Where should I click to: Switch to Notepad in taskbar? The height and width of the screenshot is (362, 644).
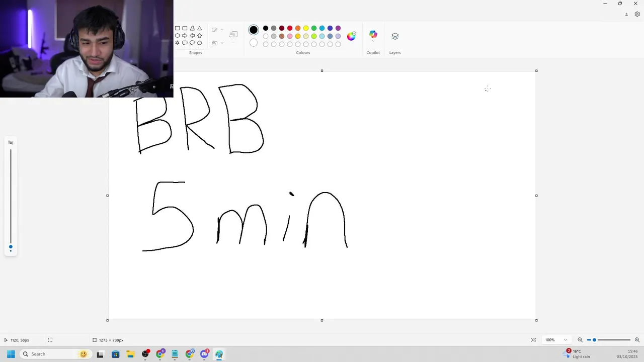coord(175,354)
